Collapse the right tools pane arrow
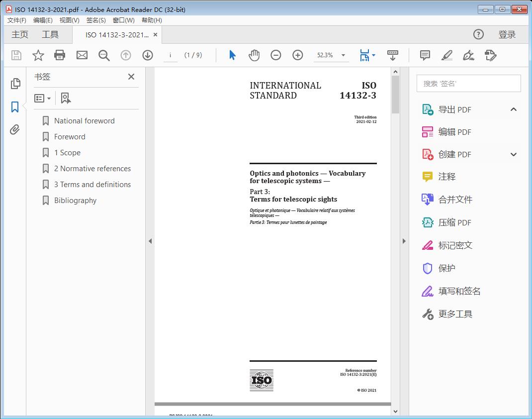 [404, 241]
